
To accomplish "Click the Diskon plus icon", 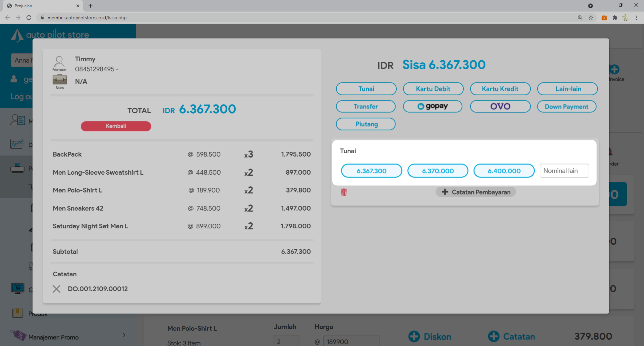I will [x=414, y=336].
